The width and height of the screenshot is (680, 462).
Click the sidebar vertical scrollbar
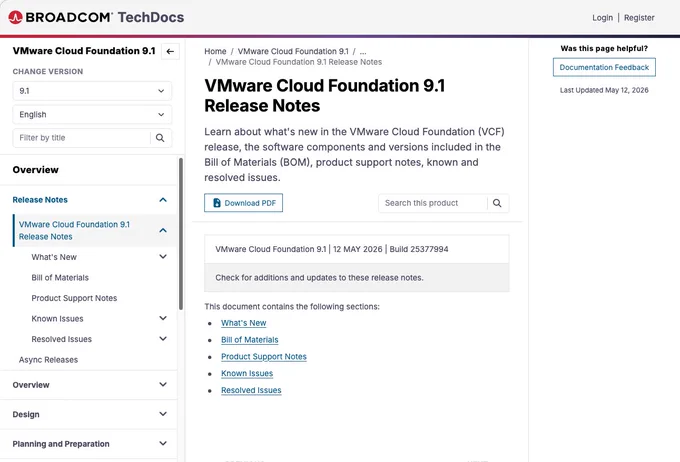pyautogui.click(x=181, y=234)
